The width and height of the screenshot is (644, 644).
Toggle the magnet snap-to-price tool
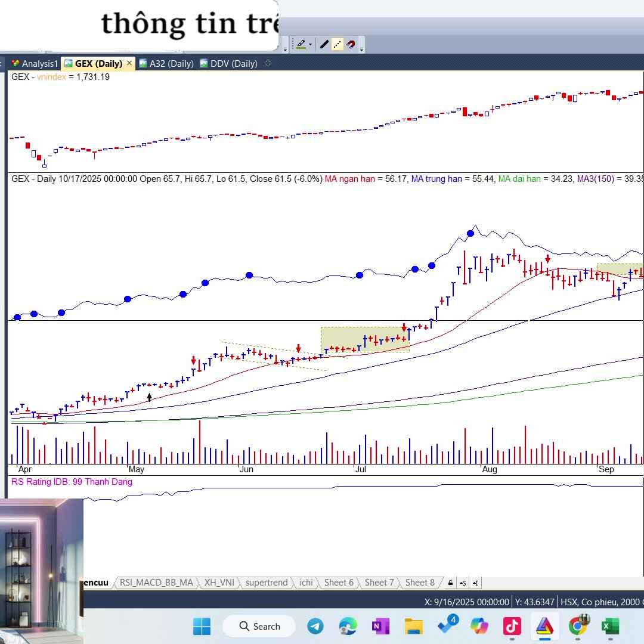[351, 44]
